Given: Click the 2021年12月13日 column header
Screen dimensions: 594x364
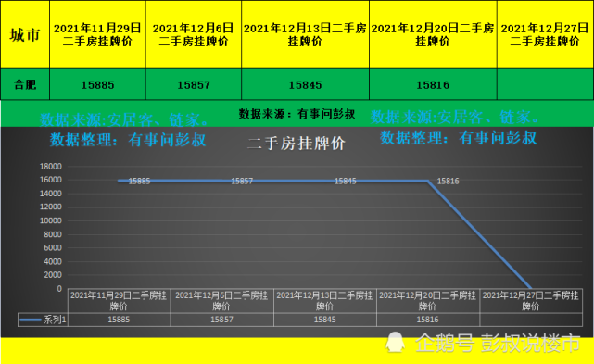Looking at the screenshot, I should tap(305, 34).
